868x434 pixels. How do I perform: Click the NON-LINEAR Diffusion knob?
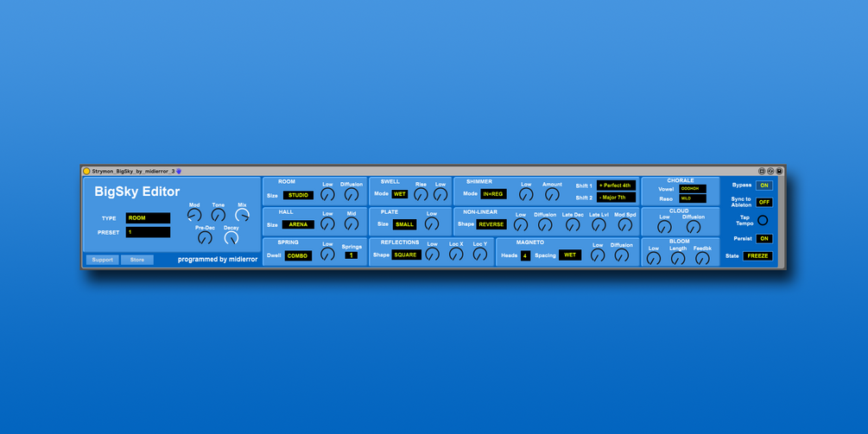click(545, 224)
